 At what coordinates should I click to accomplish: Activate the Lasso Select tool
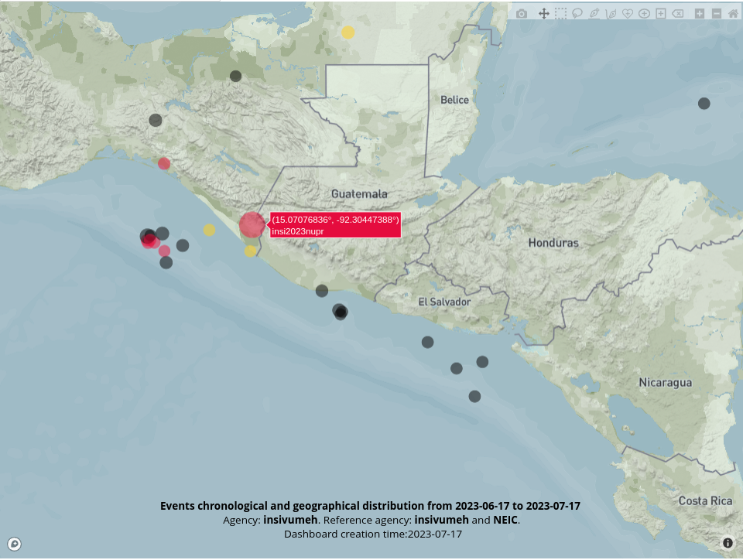pyautogui.click(x=577, y=14)
